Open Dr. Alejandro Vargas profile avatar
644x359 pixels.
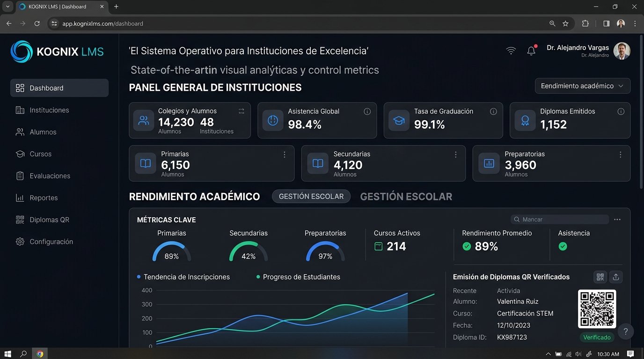tap(622, 51)
